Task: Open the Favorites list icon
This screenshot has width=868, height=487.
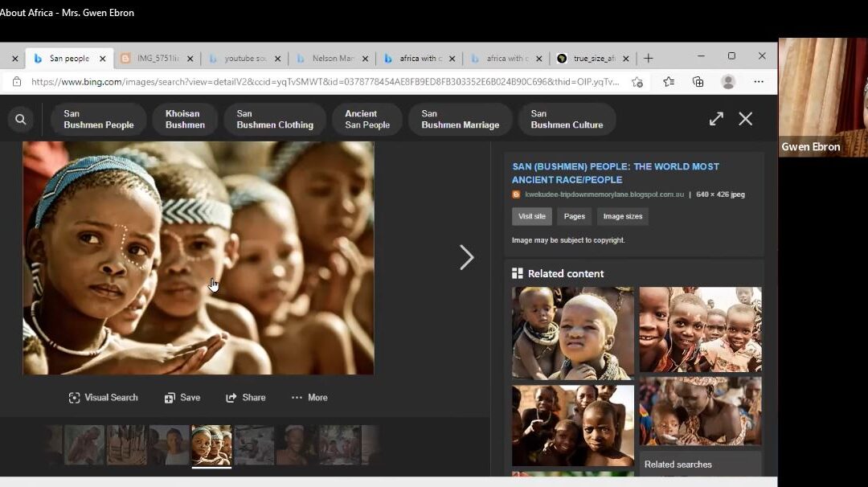Action: click(669, 82)
